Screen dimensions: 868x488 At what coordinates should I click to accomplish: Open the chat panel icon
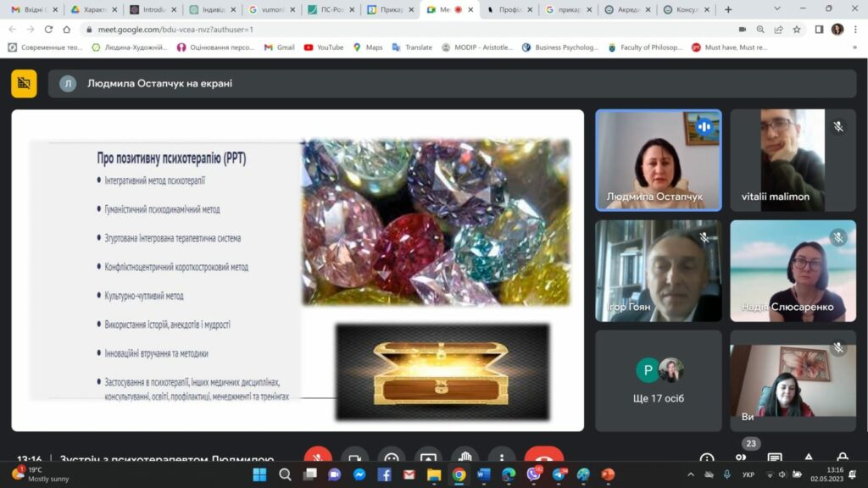pyautogui.click(x=775, y=458)
